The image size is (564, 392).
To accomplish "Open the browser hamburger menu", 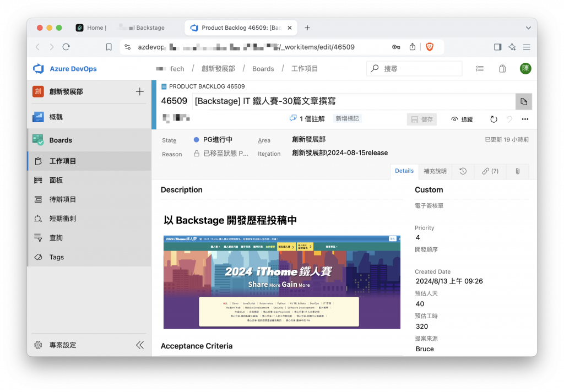I will tap(527, 47).
